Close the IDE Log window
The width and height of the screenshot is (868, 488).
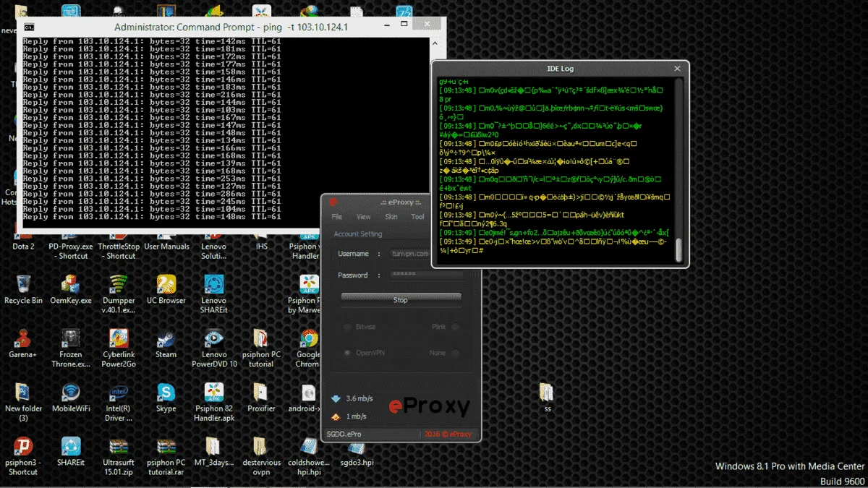click(x=677, y=69)
